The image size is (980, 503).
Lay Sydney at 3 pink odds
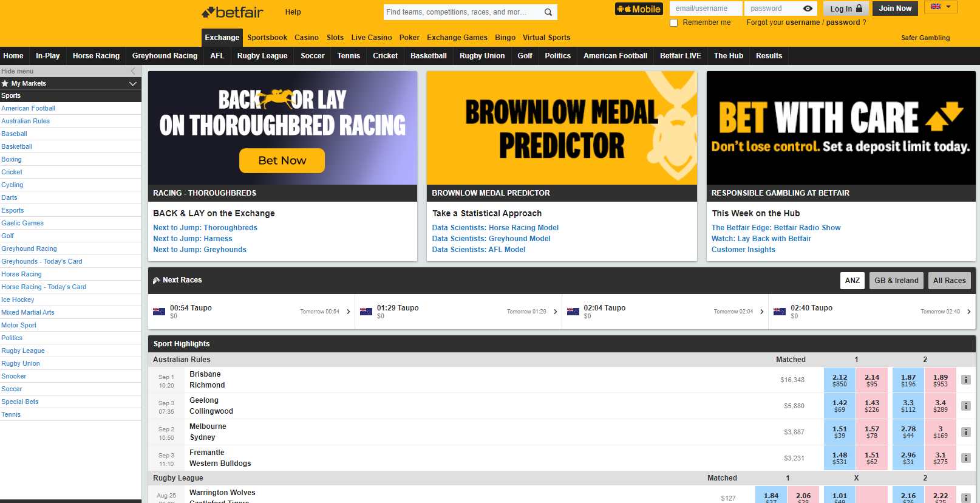click(941, 432)
